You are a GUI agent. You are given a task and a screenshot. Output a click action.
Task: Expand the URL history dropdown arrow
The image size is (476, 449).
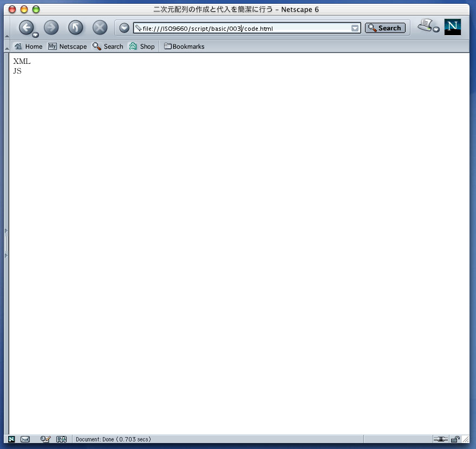click(x=355, y=28)
